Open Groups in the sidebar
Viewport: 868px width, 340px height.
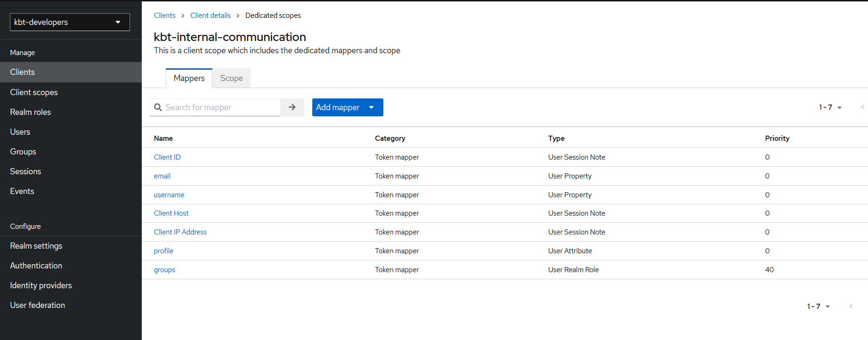pyautogui.click(x=71, y=152)
